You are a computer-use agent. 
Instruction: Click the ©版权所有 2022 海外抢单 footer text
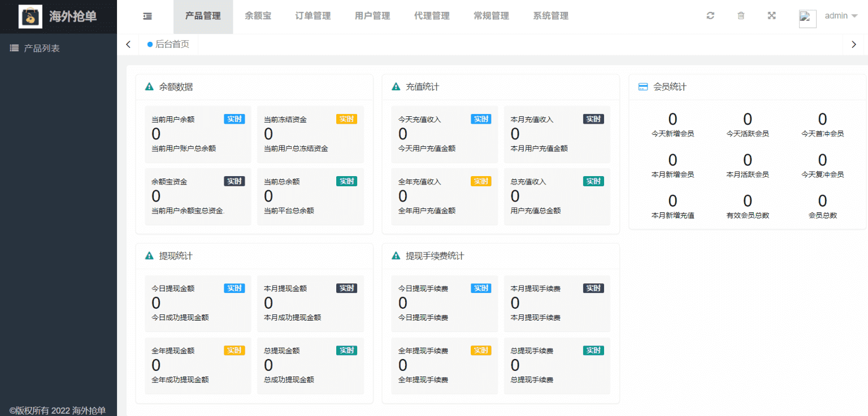(58, 410)
